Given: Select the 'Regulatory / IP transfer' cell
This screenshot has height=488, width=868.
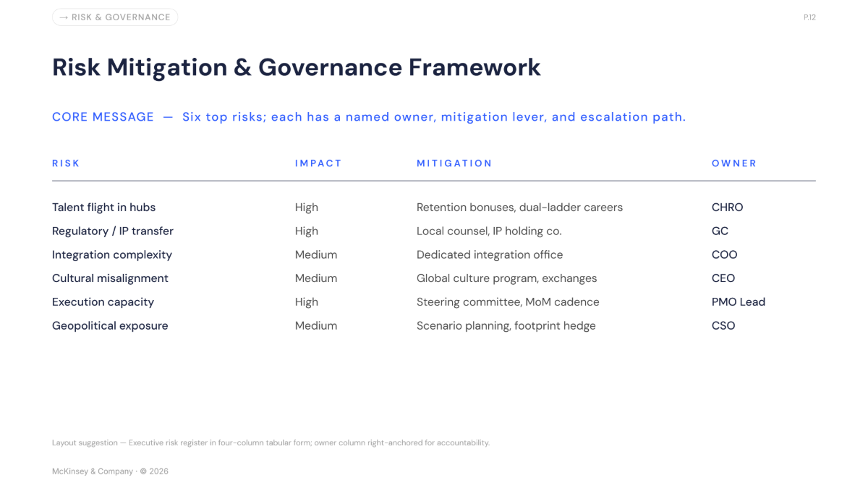Looking at the screenshot, I should point(113,231).
